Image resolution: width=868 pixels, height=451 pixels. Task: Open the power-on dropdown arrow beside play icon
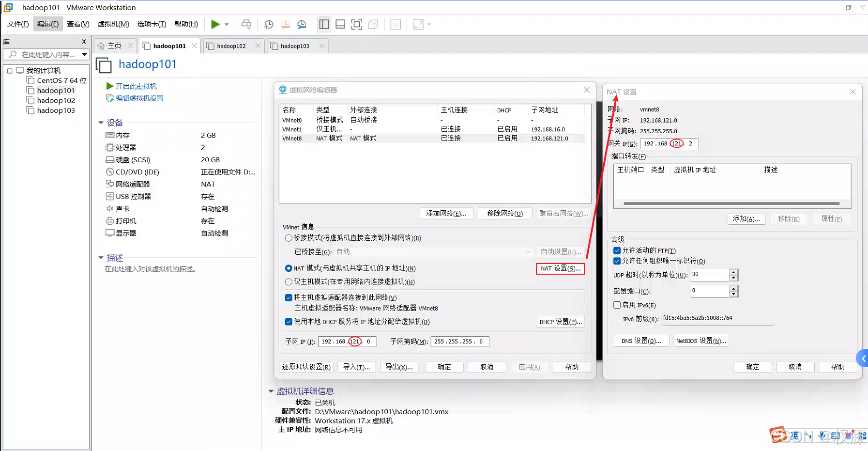(227, 24)
